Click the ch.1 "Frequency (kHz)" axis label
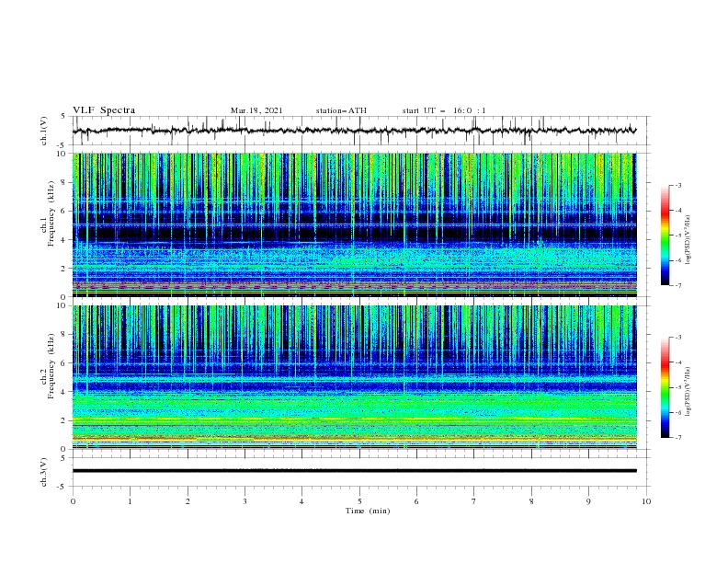Screen dimensions: 728x563 tap(51, 212)
